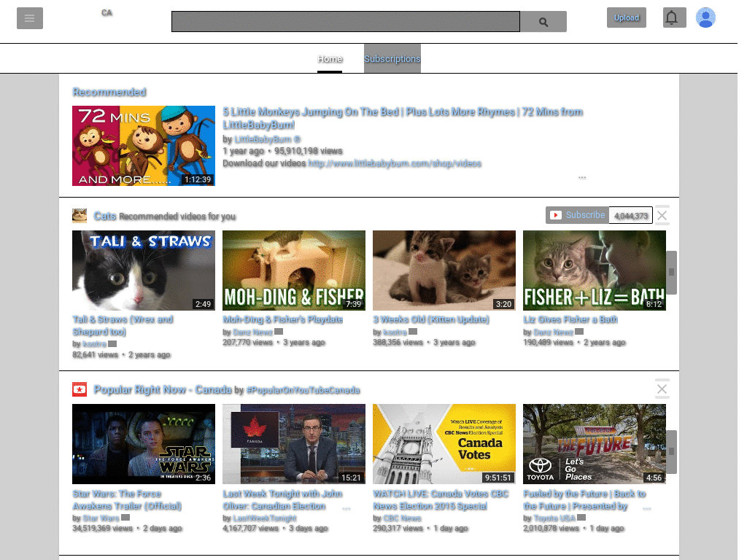
Task: Play the 3 Weeks Old kittens thumbnail
Action: pyautogui.click(x=444, y=271)
